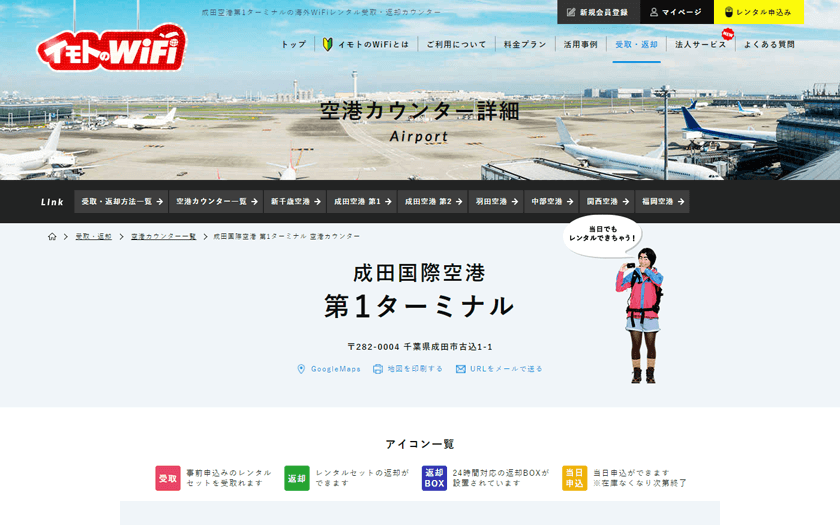Open よくある質問 menu item
Viewport: 840px width, 525px height.
point(769,44)
